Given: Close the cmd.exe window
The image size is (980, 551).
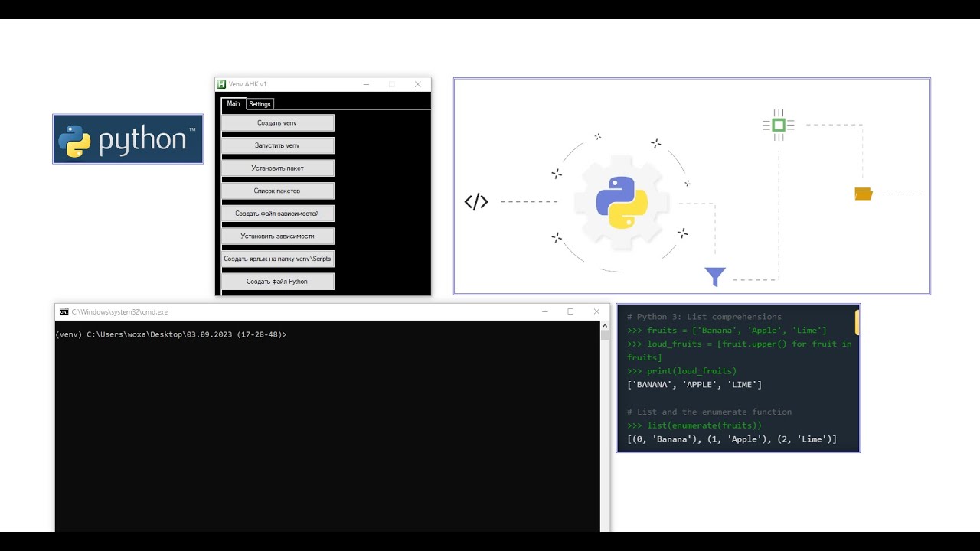Looking at the screenshot, I should [596, 311].
